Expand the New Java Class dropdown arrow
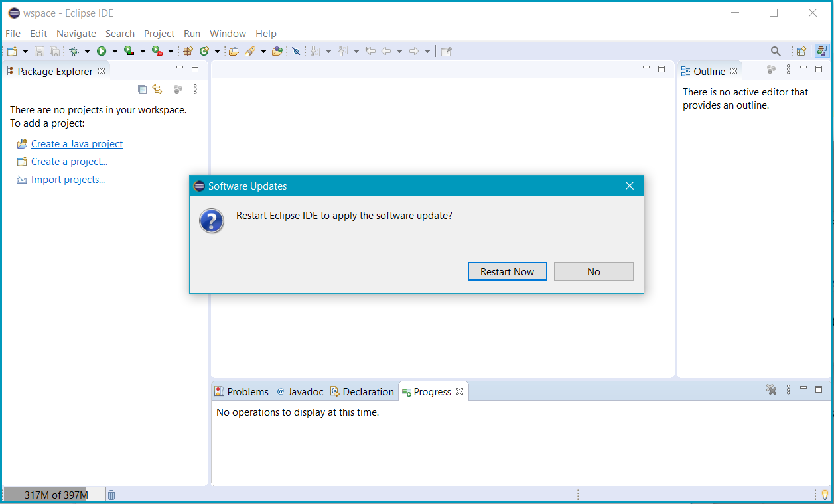Viewport: 834px width, 504px height. pyautogui.click(x=218, y=51)
